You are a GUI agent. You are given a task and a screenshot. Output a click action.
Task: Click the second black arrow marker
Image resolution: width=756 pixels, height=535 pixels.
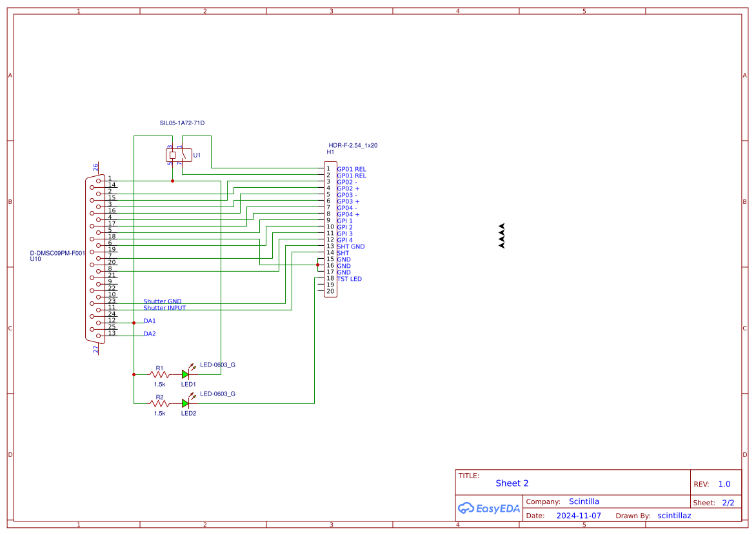[501, 232]
